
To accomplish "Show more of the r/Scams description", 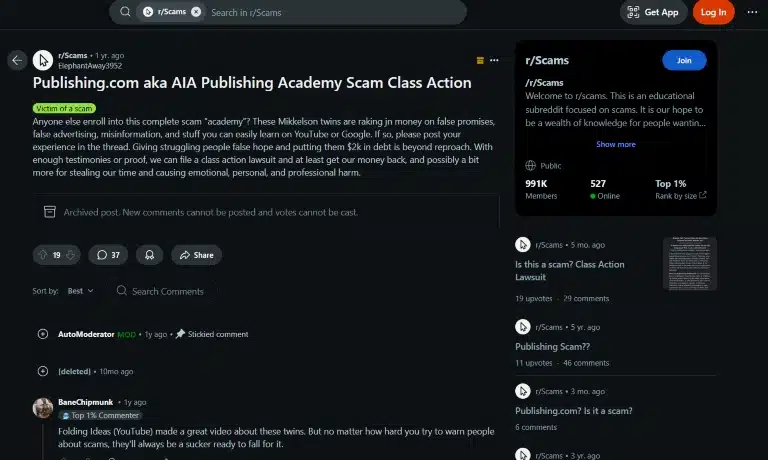I will coord(616,144).
